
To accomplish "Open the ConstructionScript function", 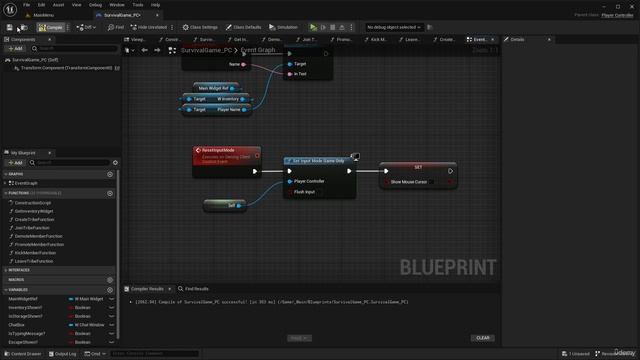I will [x=33, y=203].
